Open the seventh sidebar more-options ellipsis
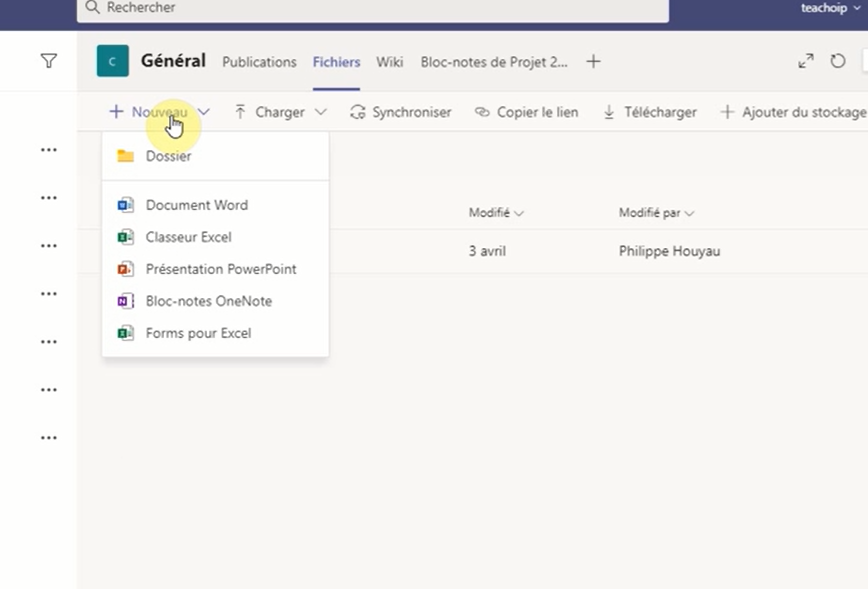The width and height of the screenshot is (868, 589). 49,438
